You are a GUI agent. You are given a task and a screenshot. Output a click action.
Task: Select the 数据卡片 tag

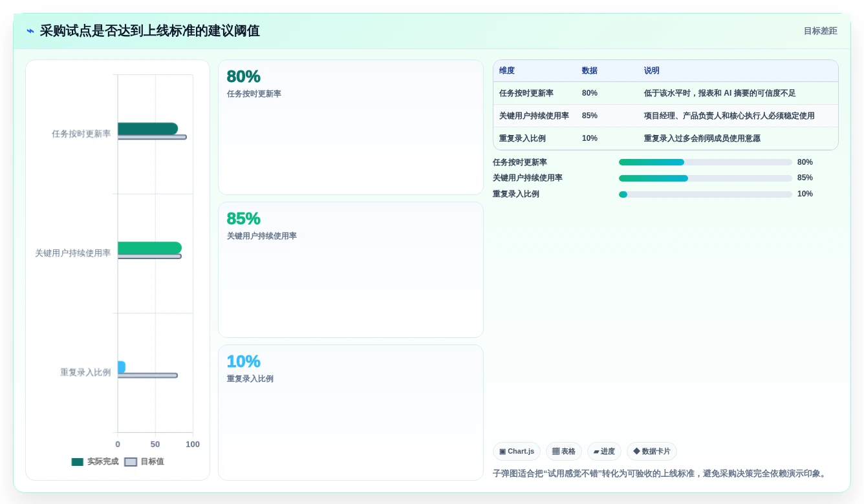[x=652, y=451]
